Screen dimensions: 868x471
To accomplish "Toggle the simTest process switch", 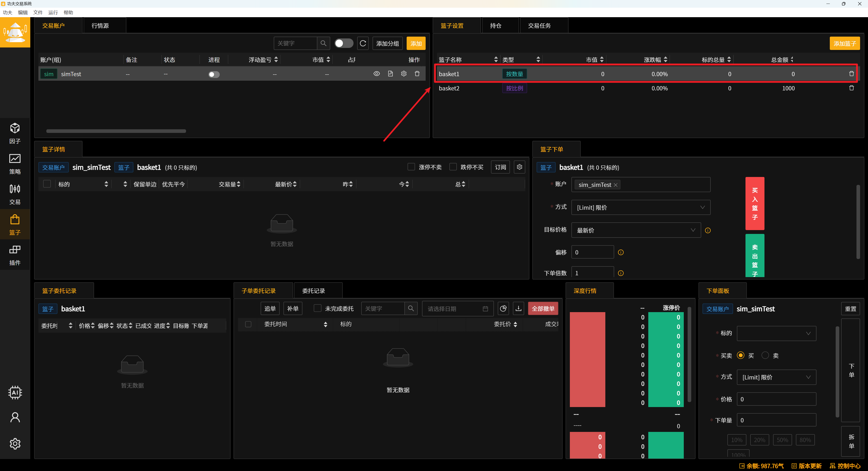I will pos(214,74).
